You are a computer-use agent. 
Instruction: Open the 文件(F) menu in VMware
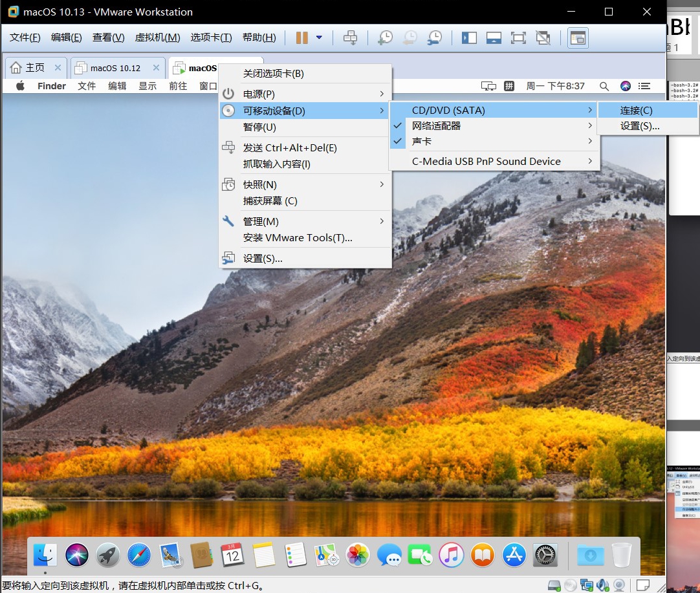click(25, 38)
